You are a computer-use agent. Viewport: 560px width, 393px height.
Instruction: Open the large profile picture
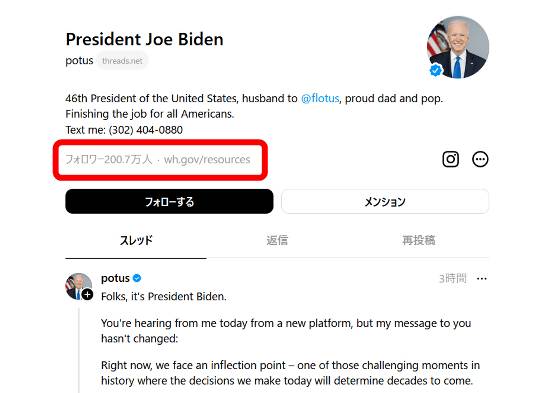click(458, 47)
